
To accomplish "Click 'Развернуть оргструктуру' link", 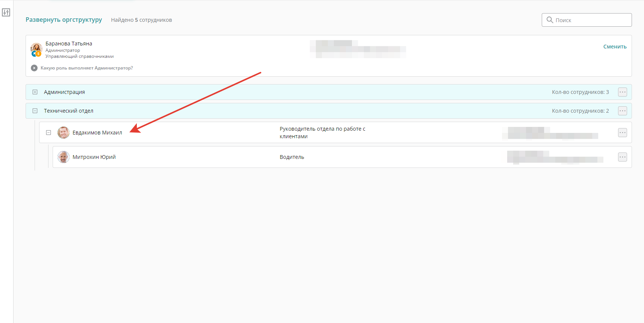I will pos(64,20).
